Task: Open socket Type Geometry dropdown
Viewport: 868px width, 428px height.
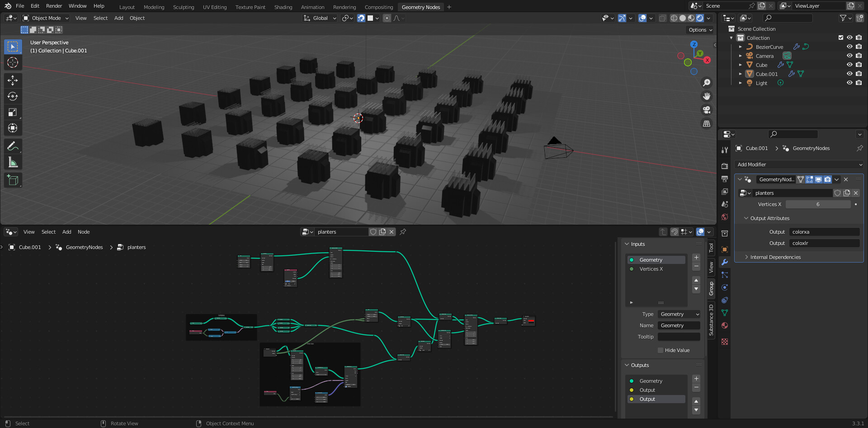Action: 679,314
